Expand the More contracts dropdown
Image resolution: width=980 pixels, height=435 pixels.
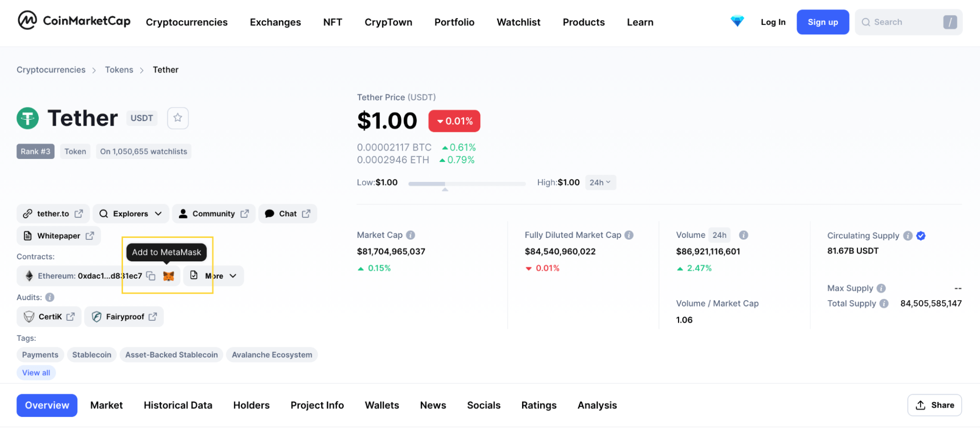214,276
